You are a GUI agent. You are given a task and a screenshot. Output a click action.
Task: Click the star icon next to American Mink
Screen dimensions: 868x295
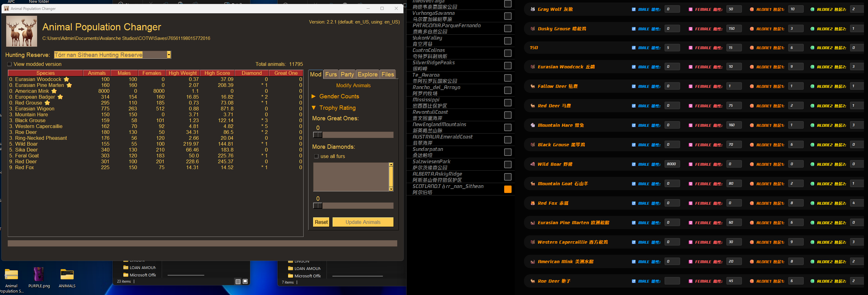coord(54,91)
